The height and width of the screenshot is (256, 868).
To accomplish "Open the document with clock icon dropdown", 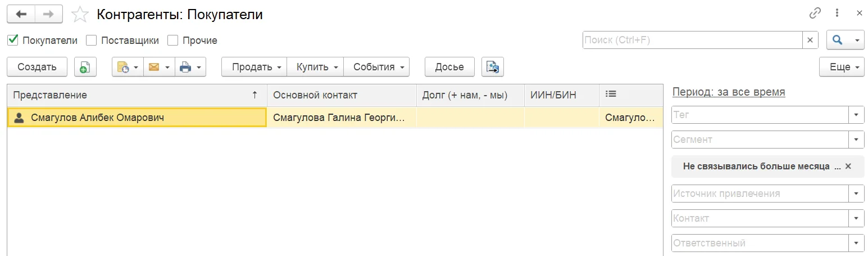I will coord(128,67).
